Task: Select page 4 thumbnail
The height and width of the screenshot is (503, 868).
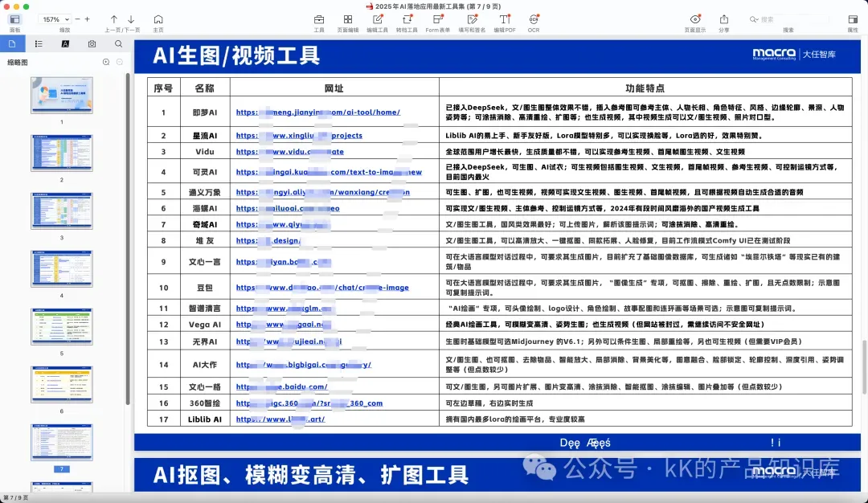Action: (x=62, y=268)
